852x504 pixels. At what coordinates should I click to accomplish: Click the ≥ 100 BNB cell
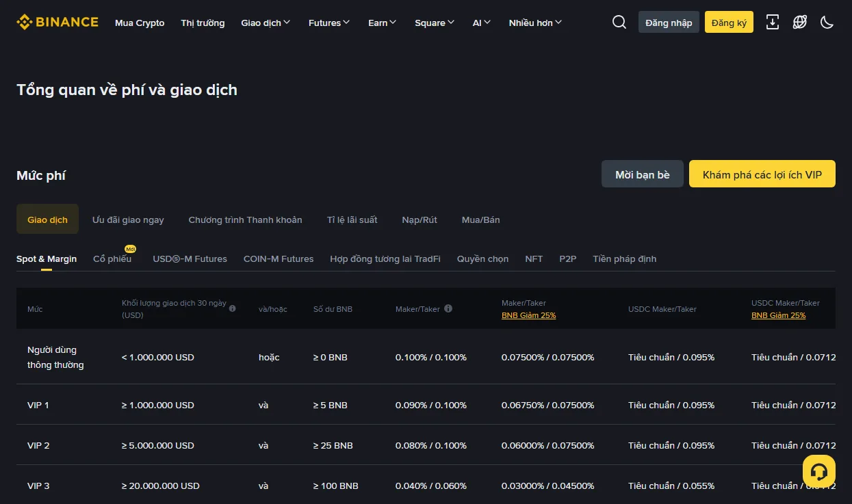336,486
